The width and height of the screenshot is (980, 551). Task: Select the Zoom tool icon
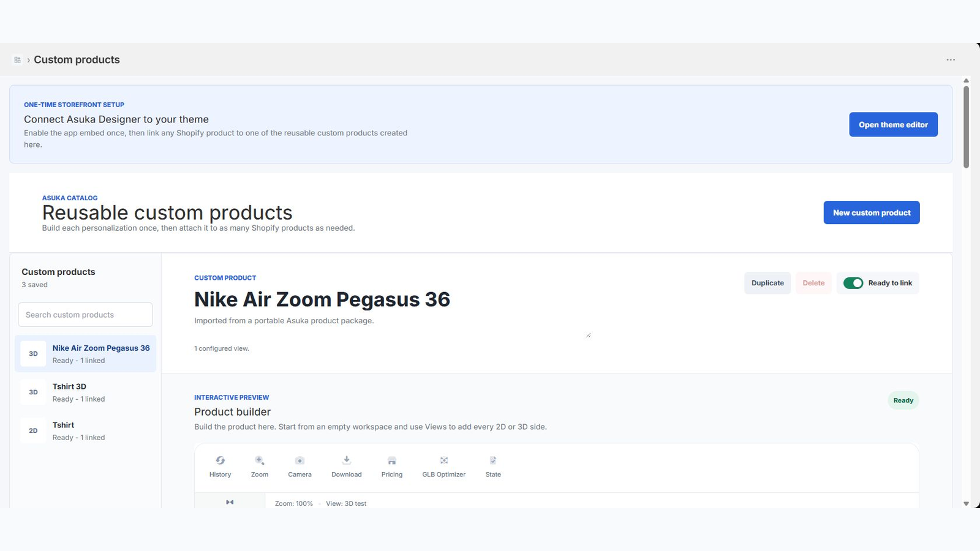pos(260,460)
